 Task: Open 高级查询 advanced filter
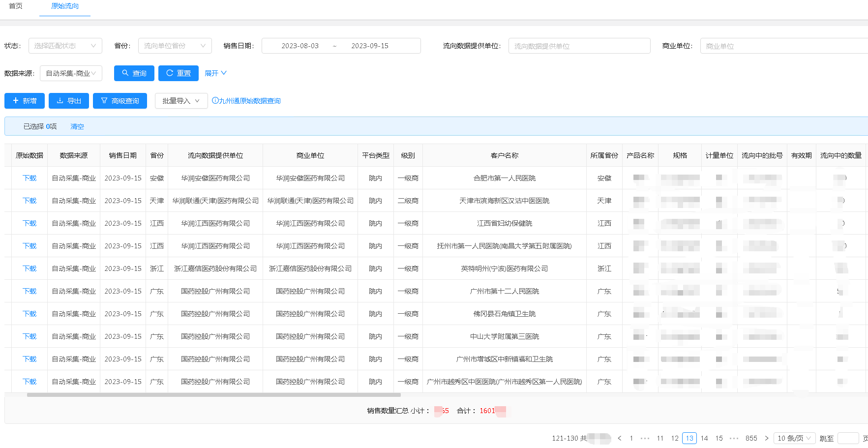click(120, 101)
